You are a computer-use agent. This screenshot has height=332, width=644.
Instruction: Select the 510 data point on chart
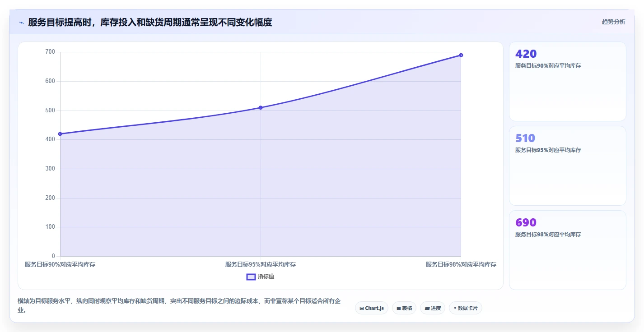point(261,107)
